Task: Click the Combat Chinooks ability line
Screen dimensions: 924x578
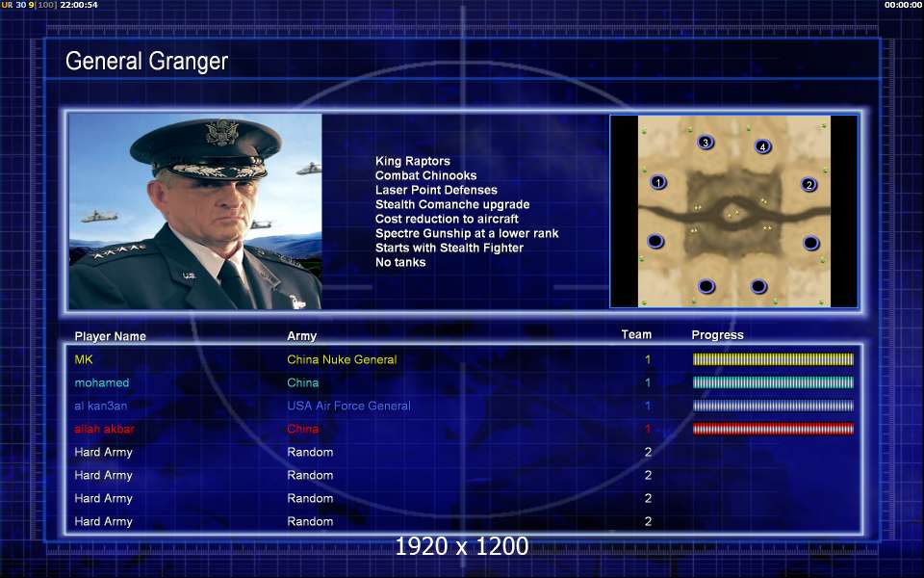Action: click(426, 175)
